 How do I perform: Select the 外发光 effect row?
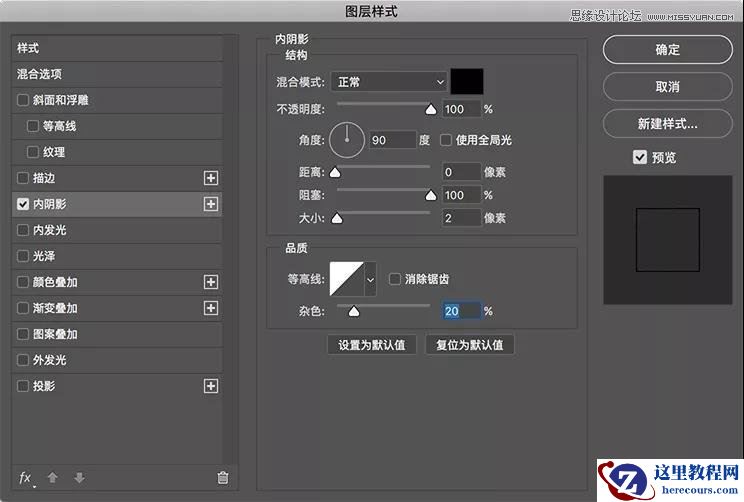point(117,360)
